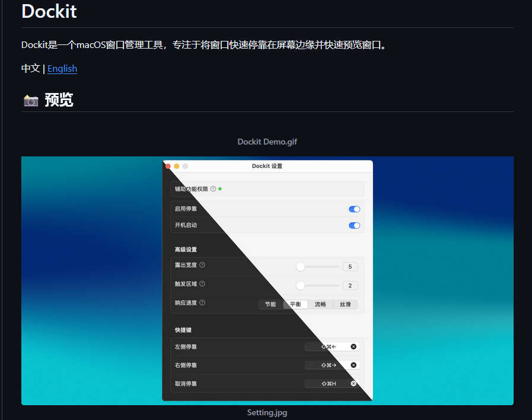This screenshot has width=532, height=420.
Task: Click the 开机启动 label
Action: click(x=186, y=225)
